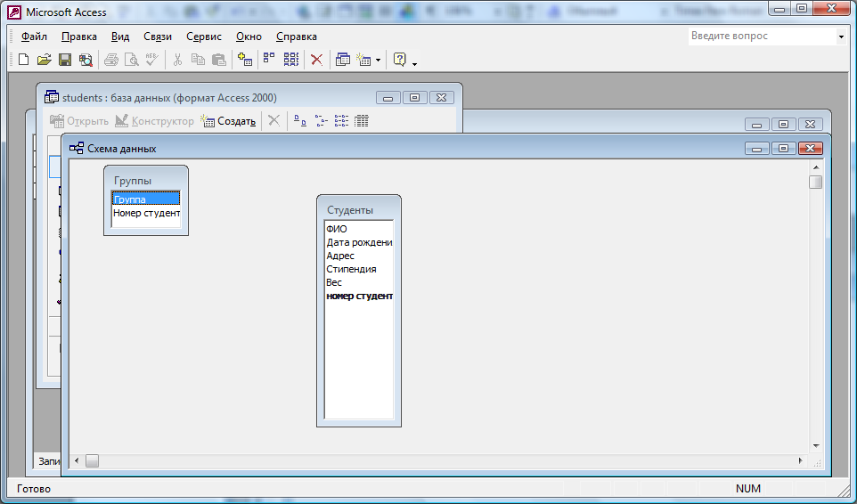Open the Правка menu
This screenshot has height=504, width=857.
(78, 37)
